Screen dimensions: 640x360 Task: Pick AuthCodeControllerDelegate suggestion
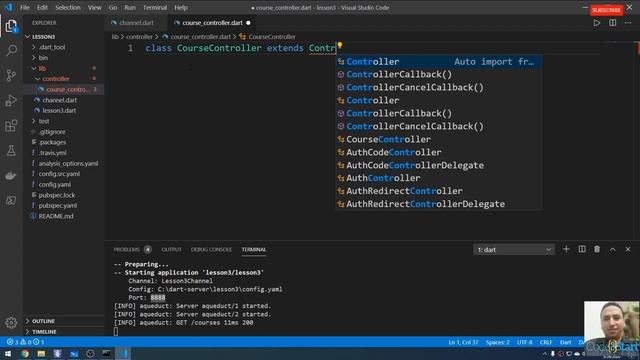(x=438, y=165)
